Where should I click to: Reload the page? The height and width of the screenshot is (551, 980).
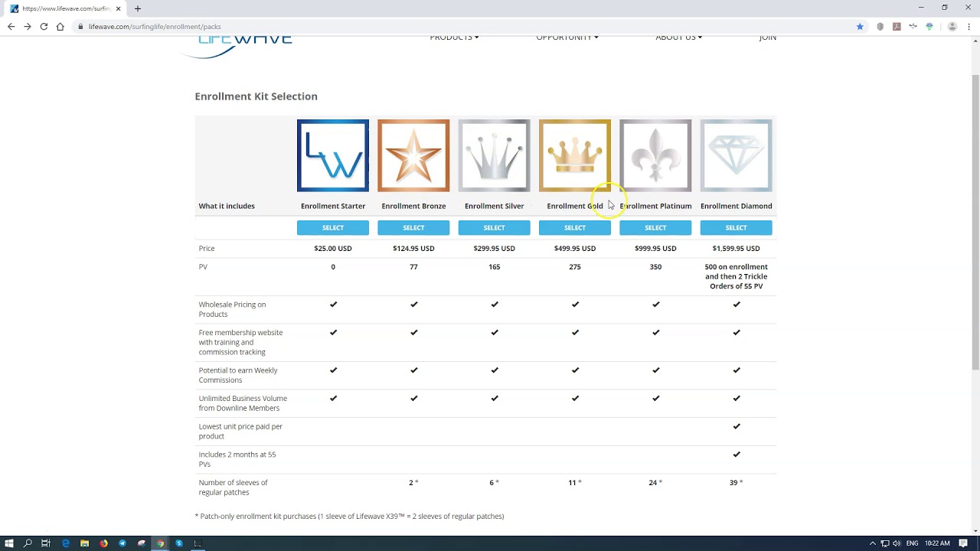click(x=44, y=26)
